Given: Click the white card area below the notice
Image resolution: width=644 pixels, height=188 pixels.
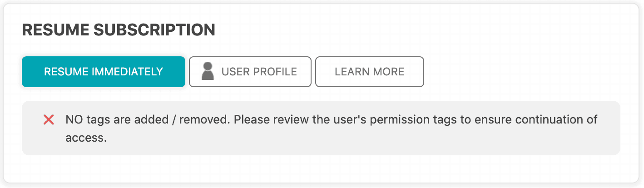Looking at the screenshot, I should click(321, 169).
